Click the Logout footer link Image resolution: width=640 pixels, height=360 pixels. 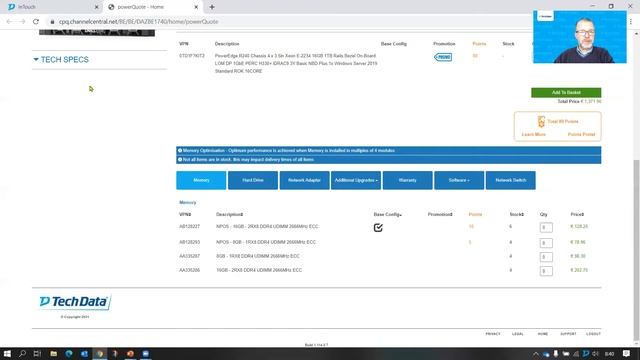593,334
